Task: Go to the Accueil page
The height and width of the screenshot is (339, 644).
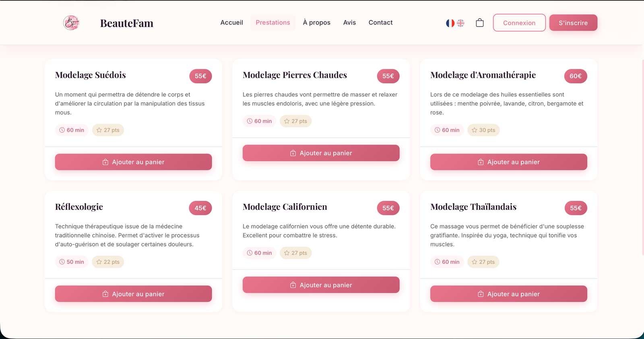Action: click(x=231, y=23)
